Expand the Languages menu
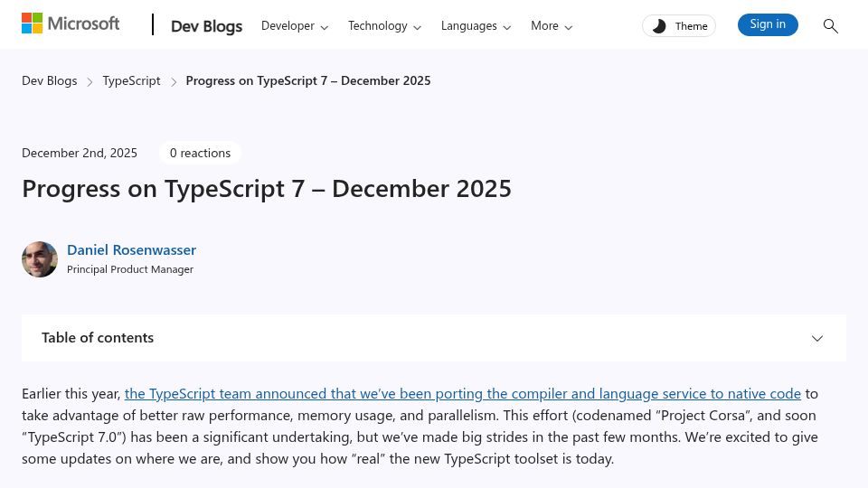 pyautogui.click(x=476, y=26)
